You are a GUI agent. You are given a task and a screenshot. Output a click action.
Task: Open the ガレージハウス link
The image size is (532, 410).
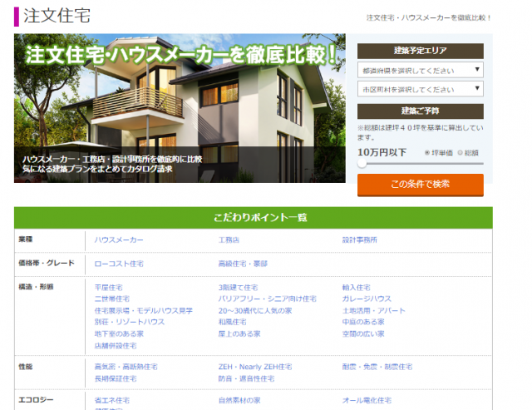click(367, 299)
